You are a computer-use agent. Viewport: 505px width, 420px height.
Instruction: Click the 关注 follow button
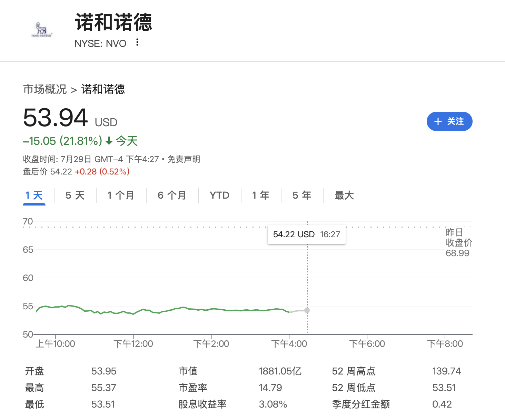(x=449, y=121)
